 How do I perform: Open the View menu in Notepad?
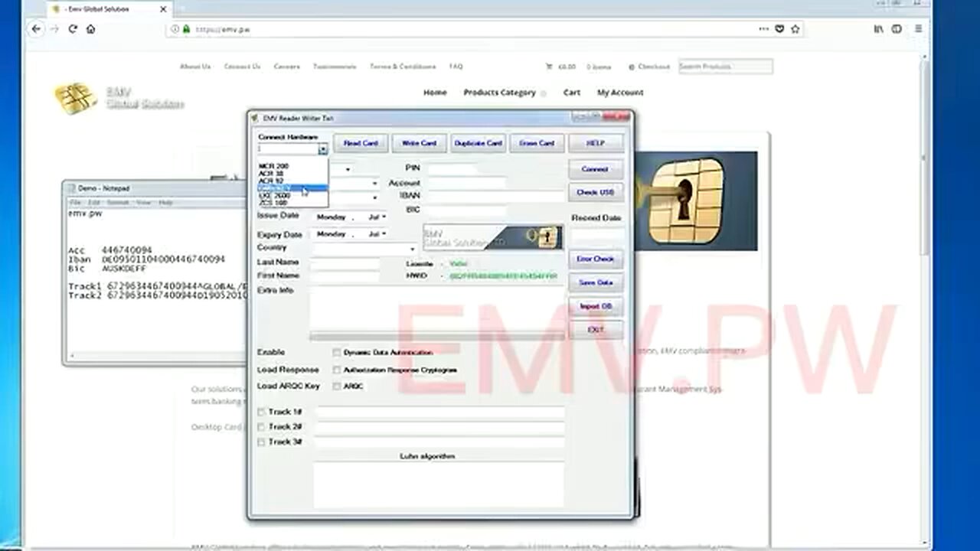coord(143,203)
